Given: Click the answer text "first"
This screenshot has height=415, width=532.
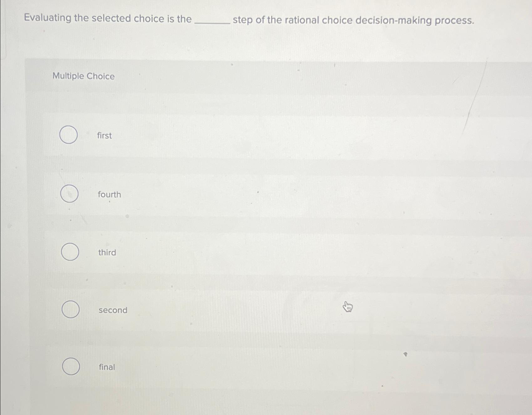Looking at the screenshot, I should pyautogui.click(x=104, y=135).
